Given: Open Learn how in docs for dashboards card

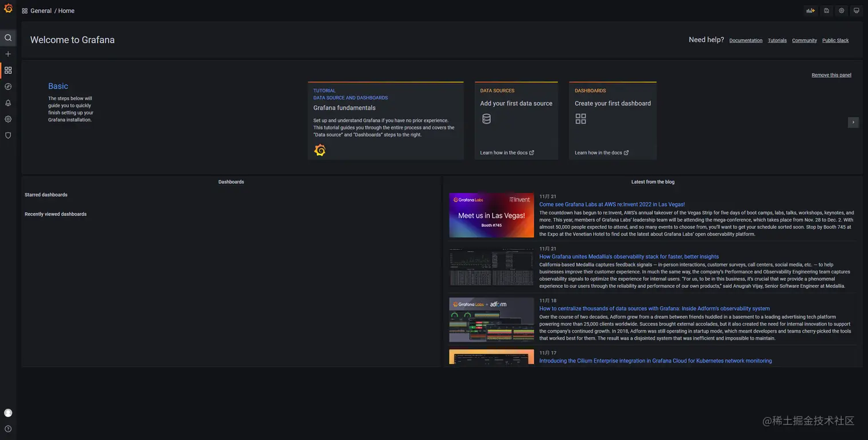Looking at the screenshot, I should (602, 153).
